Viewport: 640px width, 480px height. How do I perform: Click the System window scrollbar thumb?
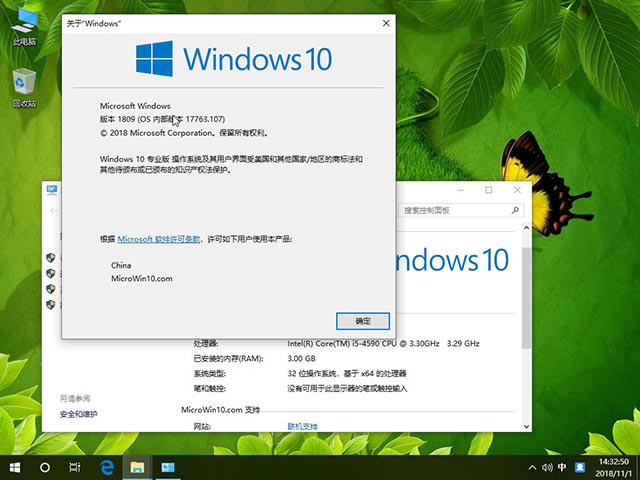(x=527, y=298)
